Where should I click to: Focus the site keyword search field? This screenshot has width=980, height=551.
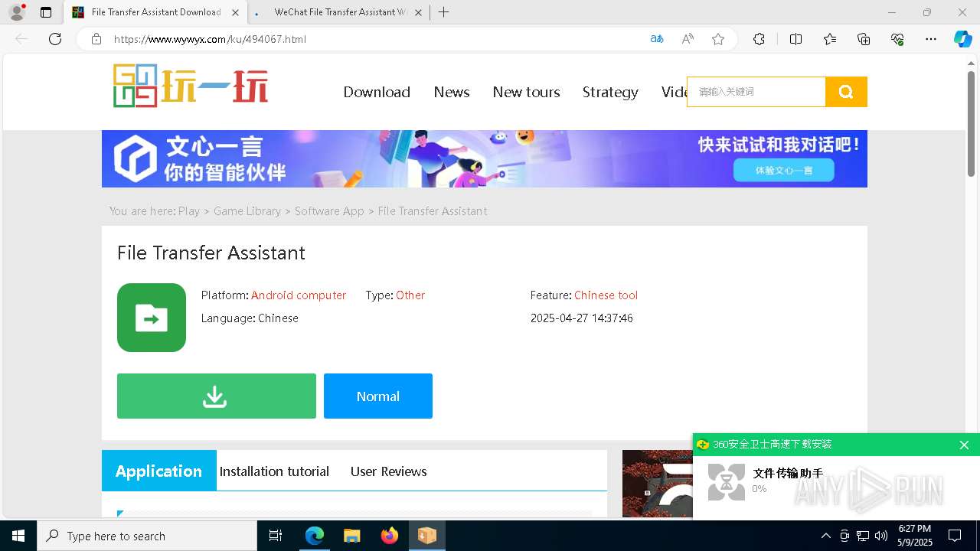pos(756,92)
